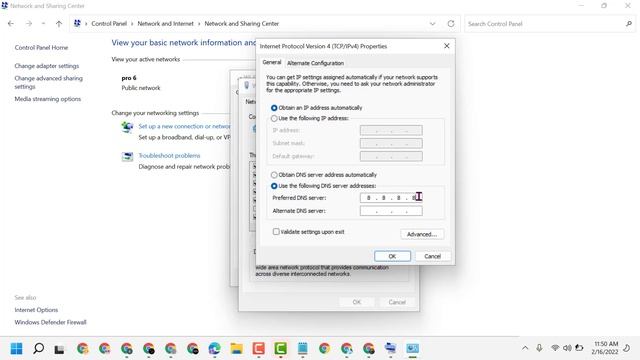Close the IPv4 Properties dialog
This screenshot has width=640, height=360.
click(x=447, y=46)
